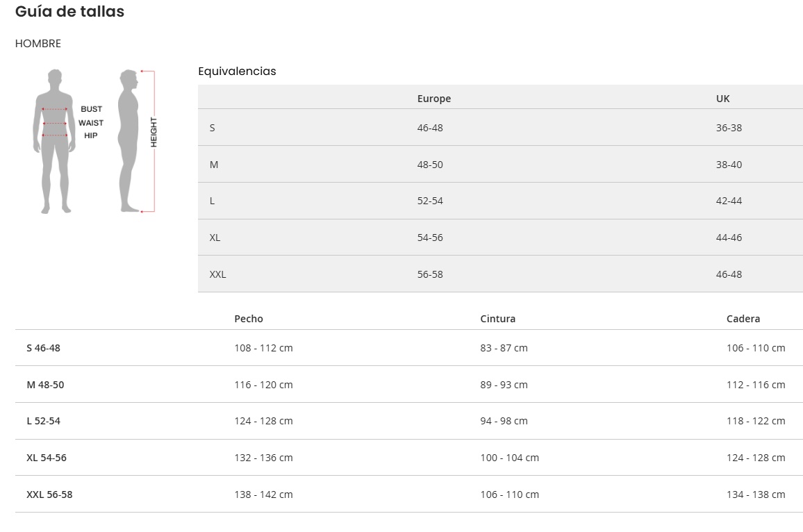The width and height of the screenshot is (803, 532).
Task: Click the "Guía de tallas" heading
Action: [69, 12]
